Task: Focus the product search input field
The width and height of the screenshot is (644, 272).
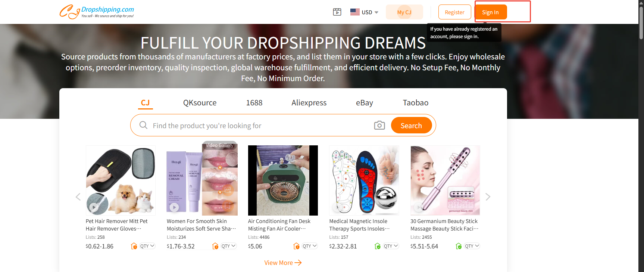Action: pyautogui.click(x=261, y=126)
